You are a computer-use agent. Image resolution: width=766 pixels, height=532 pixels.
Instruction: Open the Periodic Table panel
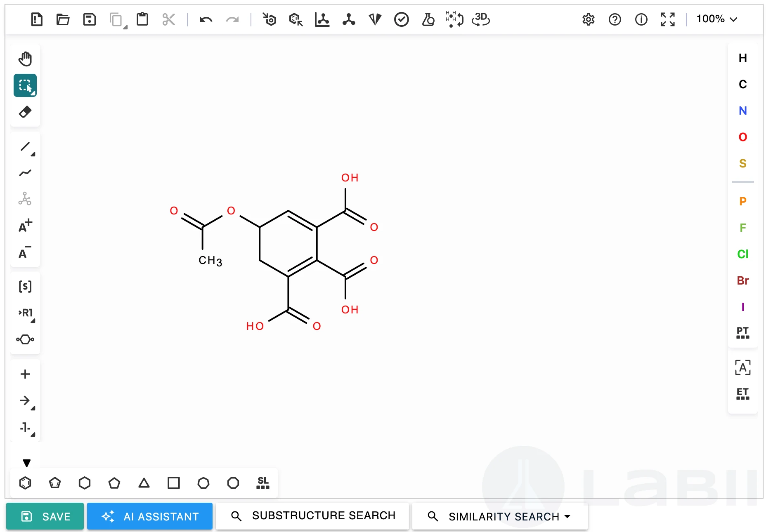coord(742,333)
